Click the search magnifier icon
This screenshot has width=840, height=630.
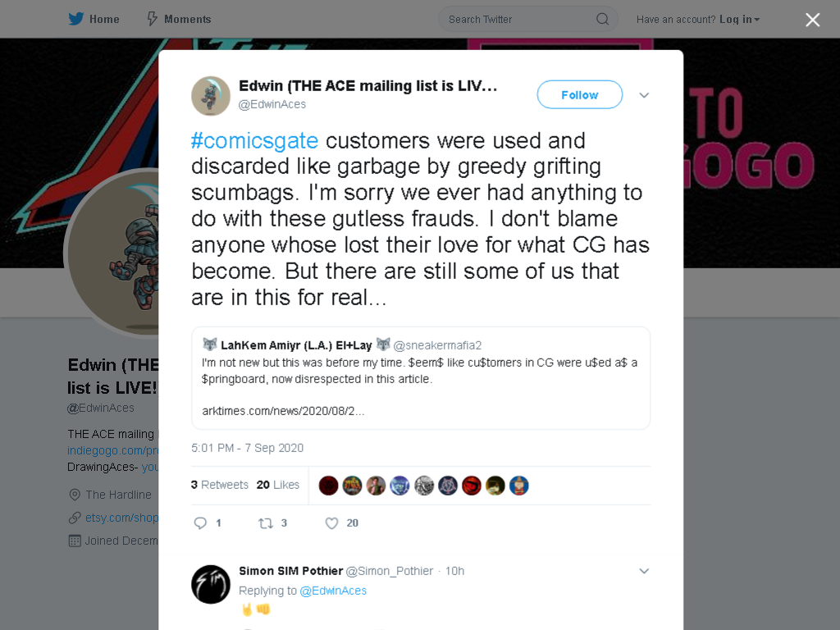pyautogui.click(x=603, y=20)
